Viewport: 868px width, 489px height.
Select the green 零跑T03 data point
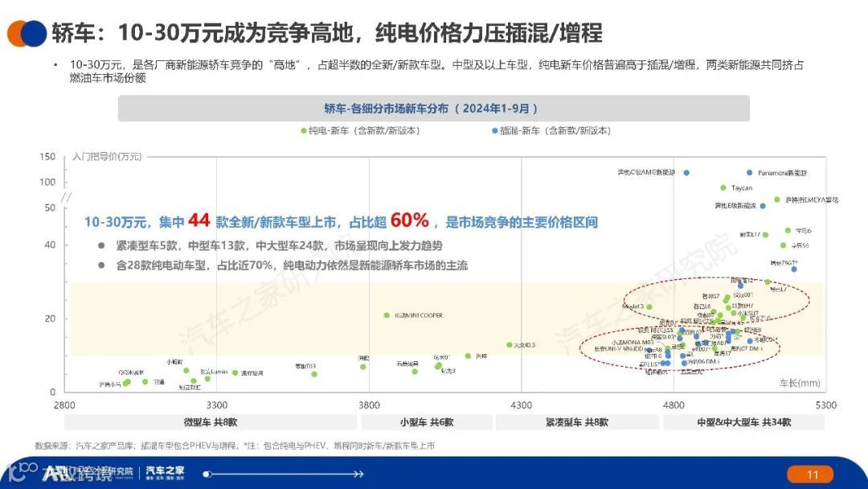tap(314, 374)
